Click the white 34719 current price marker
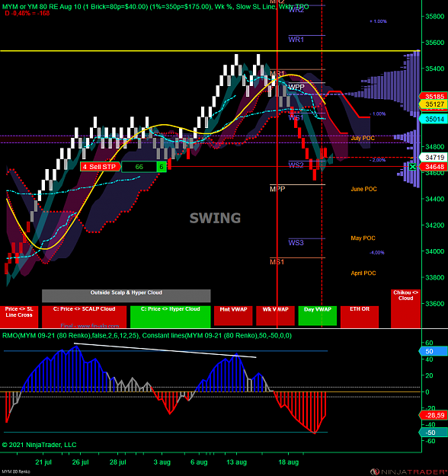 434,157
